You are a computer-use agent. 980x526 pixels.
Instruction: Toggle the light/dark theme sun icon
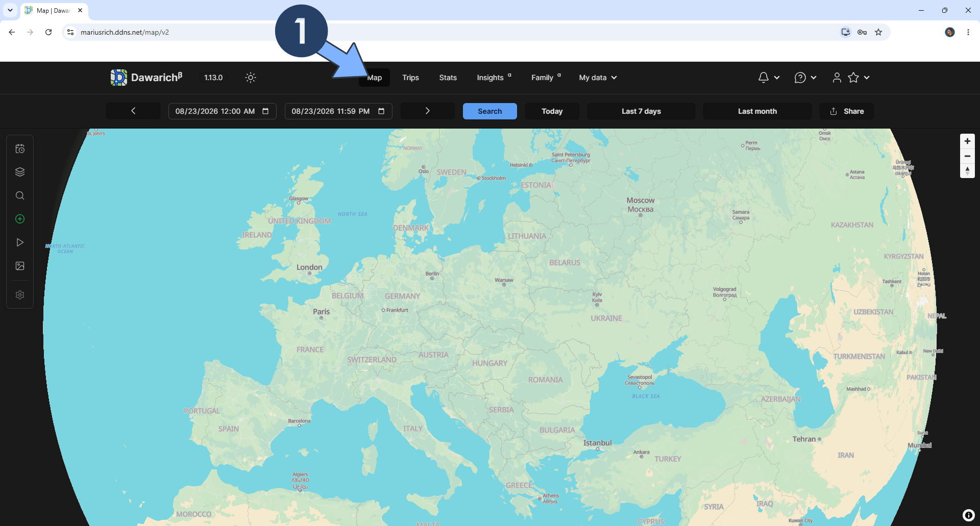coord(250,78)
